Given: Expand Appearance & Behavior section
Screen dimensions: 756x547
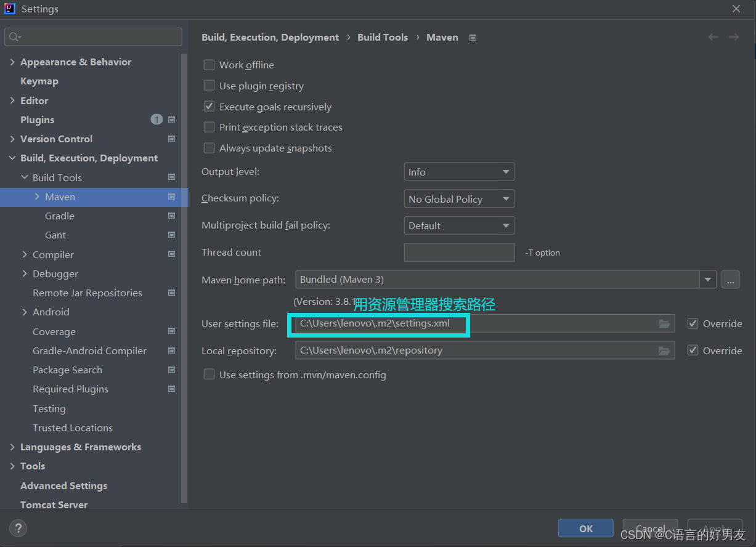Looking at the screenshot, I should (12, 62).
